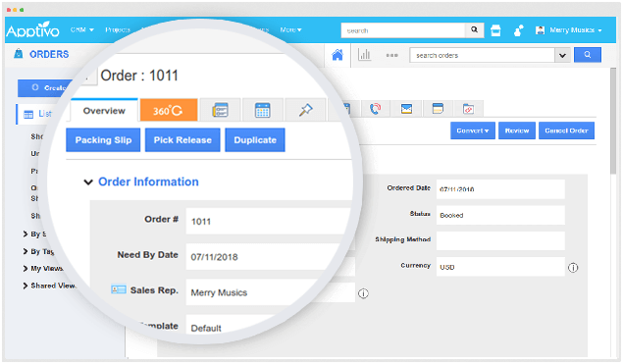This screenshot has width=623, height=364.
Task: Switch to the Overview tab
Action: tap(104, 111)
